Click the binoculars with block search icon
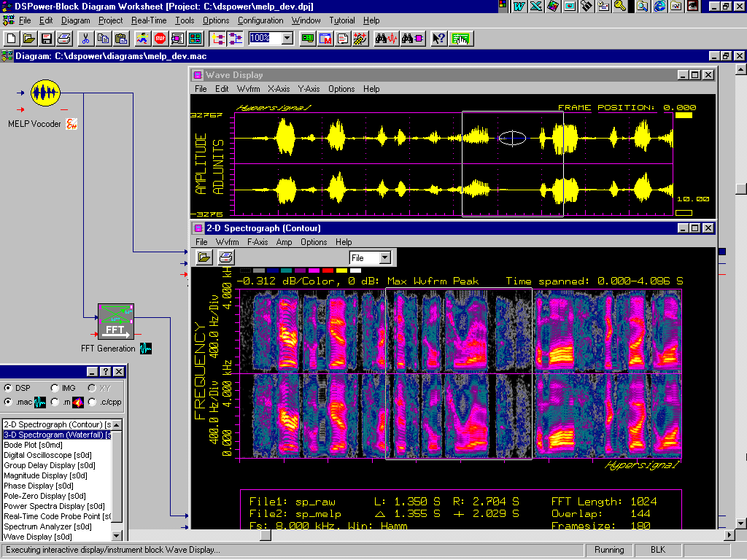 413,39
